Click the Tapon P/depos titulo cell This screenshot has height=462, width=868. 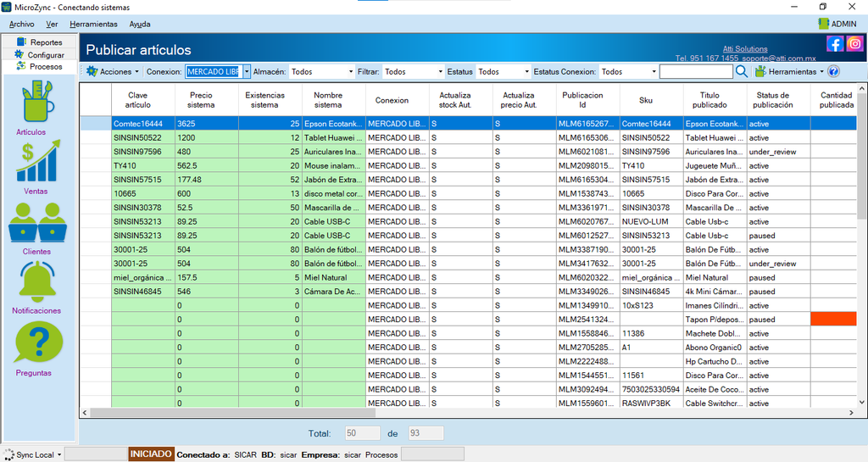tap(715, 320)
